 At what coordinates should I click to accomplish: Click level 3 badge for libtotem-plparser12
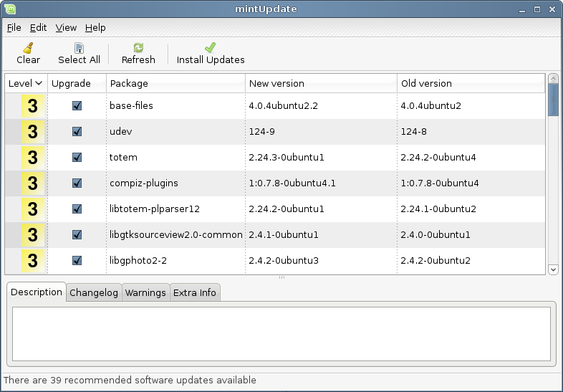click(33, 209)
